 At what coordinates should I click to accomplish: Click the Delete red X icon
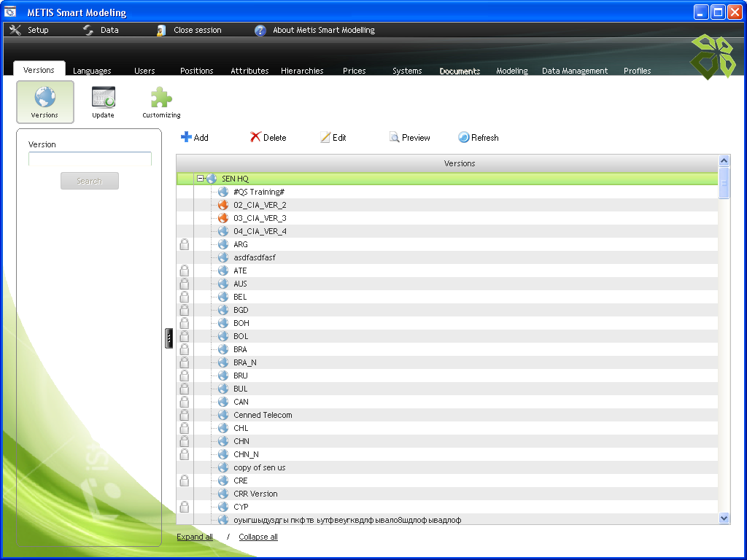[255, 137]
